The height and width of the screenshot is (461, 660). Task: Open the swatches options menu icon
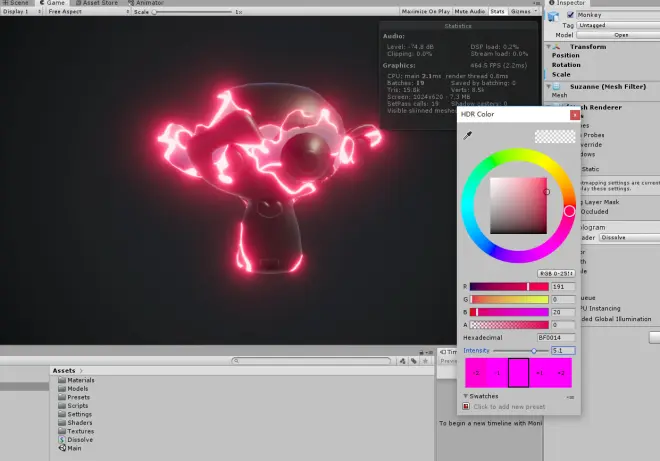tap(570, 397)
